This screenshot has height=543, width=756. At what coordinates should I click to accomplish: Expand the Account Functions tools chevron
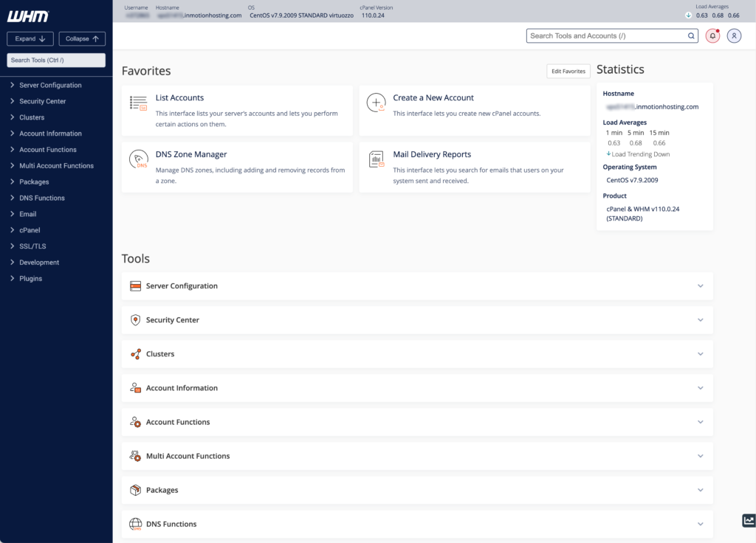click(x=700, y=422)
